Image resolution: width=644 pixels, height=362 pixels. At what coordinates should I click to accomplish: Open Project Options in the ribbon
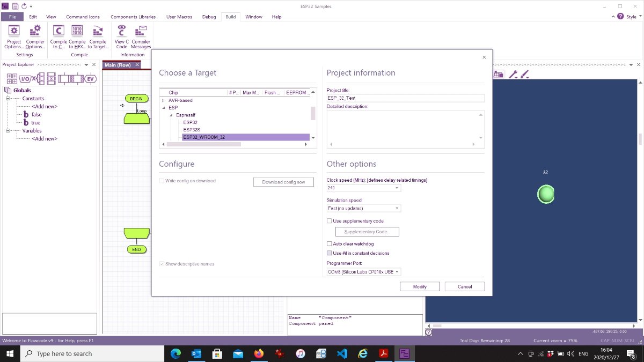[x=14, y=36]
